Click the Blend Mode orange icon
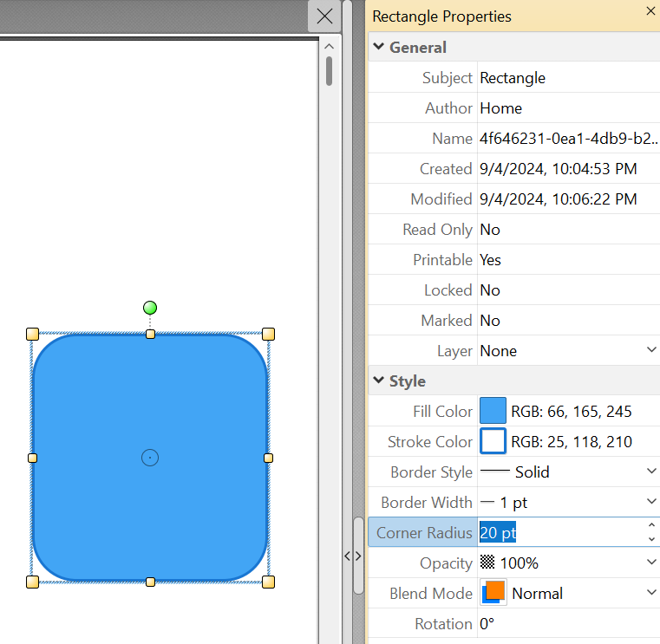660x644 pixels. tap(493, 593)
